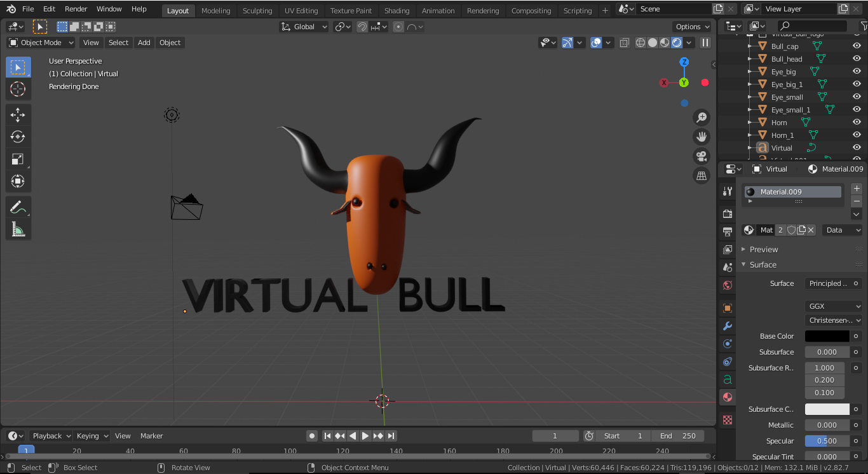Screen dimensions: 868x474
Task: Select the Move tool
Action: point(18,115)
